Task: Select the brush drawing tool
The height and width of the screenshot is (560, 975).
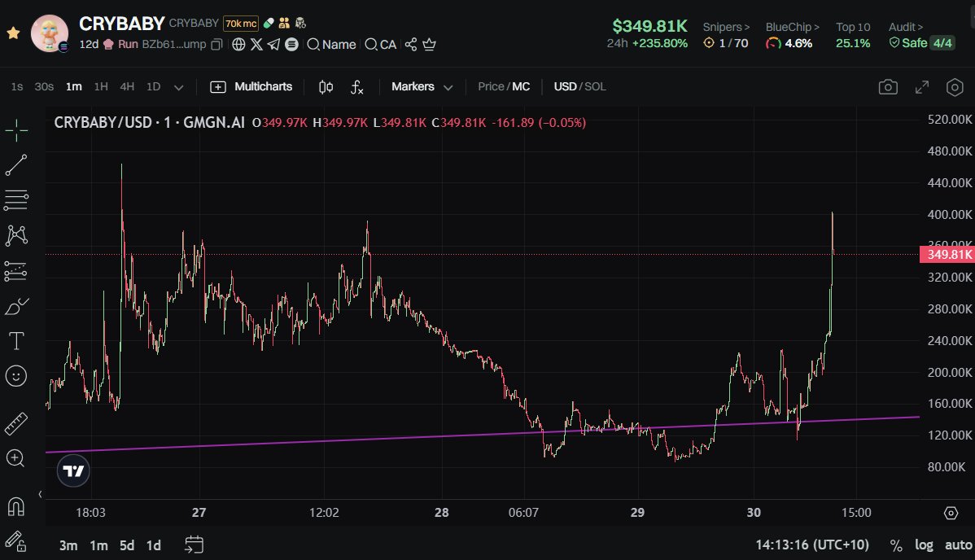Action: click(x=16, y=306)
